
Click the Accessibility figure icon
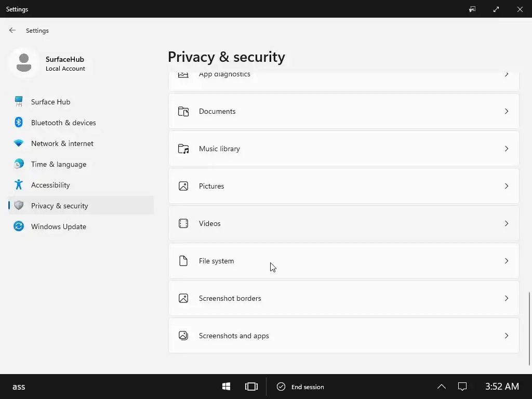pos(19,185)
